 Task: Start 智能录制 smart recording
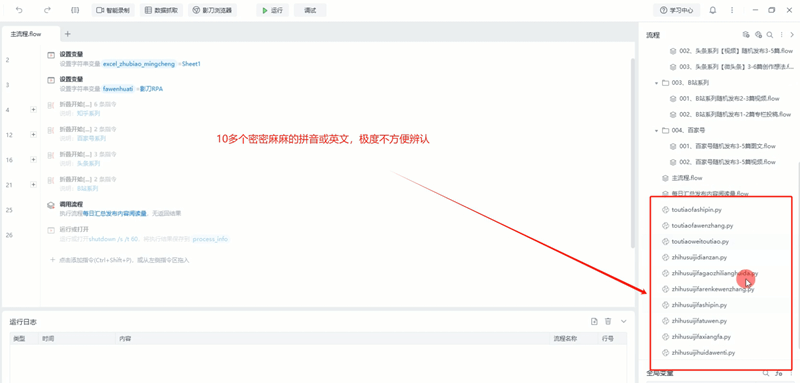click(x=113, y=10)
